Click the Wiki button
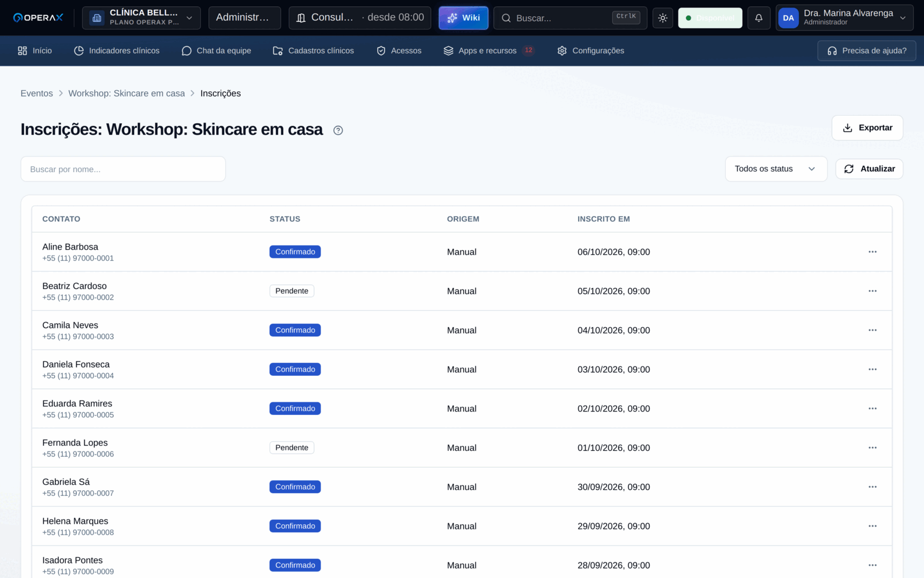The width and height of the screenshot is (924, 578). tap(463, 18)
